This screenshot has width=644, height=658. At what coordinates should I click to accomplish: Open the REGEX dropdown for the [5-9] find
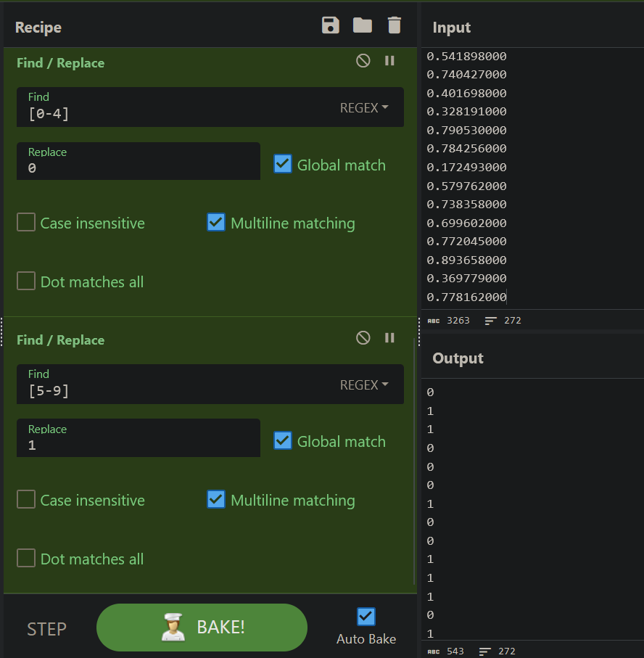coord(364,384)
